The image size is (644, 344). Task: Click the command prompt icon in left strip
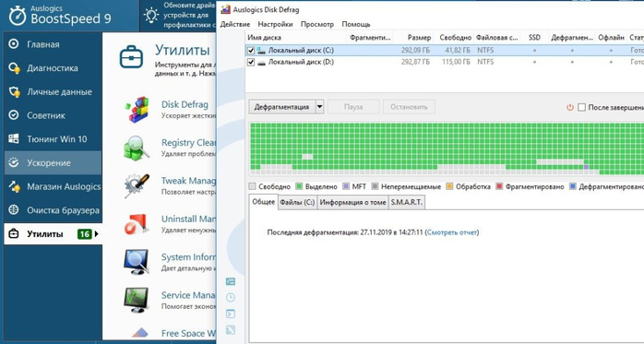click(231, 314)
